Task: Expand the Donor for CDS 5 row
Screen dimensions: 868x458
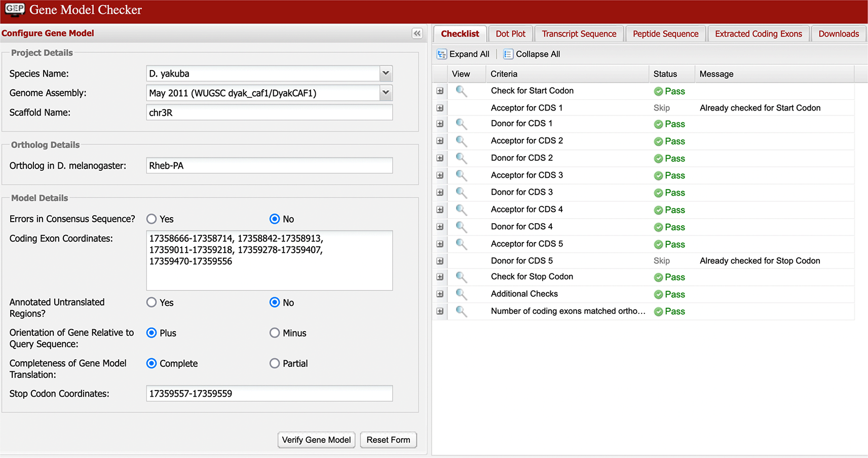Action: click(440, 261)
